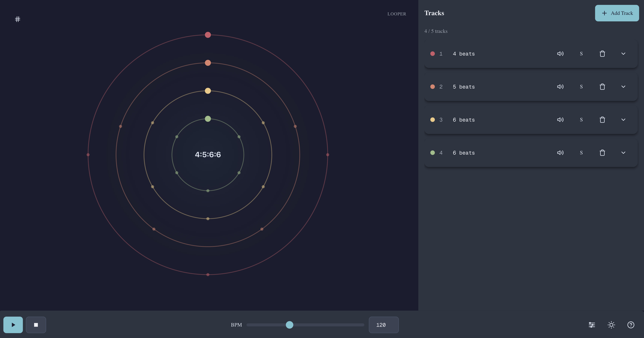This screenshot has width=644, height=338.
Task: Start playback with the play button
Action: pos(13,325)
